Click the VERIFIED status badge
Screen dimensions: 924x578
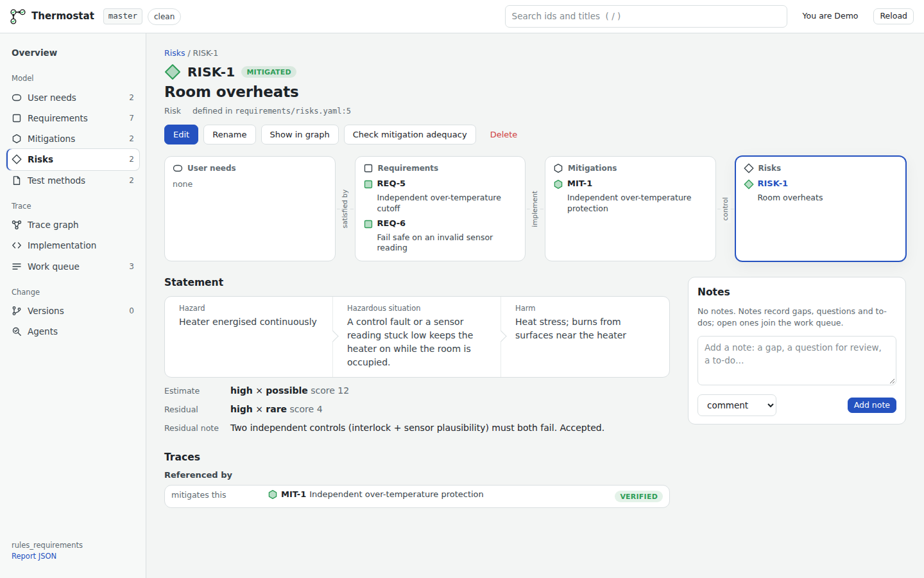click(x=639, y=496)
